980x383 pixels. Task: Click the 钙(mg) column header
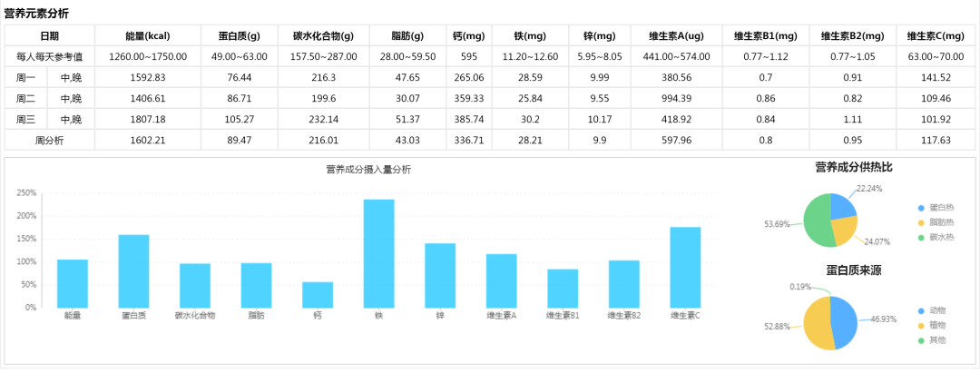pyautogui.click(x=469, y=35)
